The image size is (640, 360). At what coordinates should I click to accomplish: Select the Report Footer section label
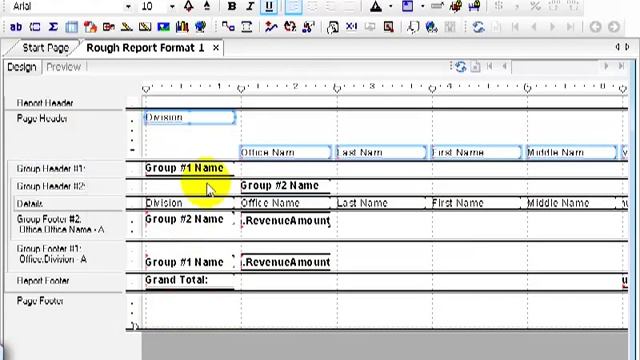tap(43, 281)
